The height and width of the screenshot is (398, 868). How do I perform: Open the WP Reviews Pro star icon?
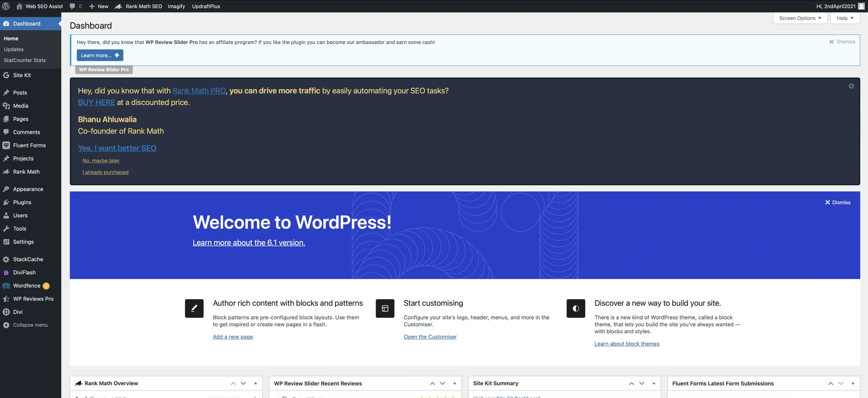6,299
